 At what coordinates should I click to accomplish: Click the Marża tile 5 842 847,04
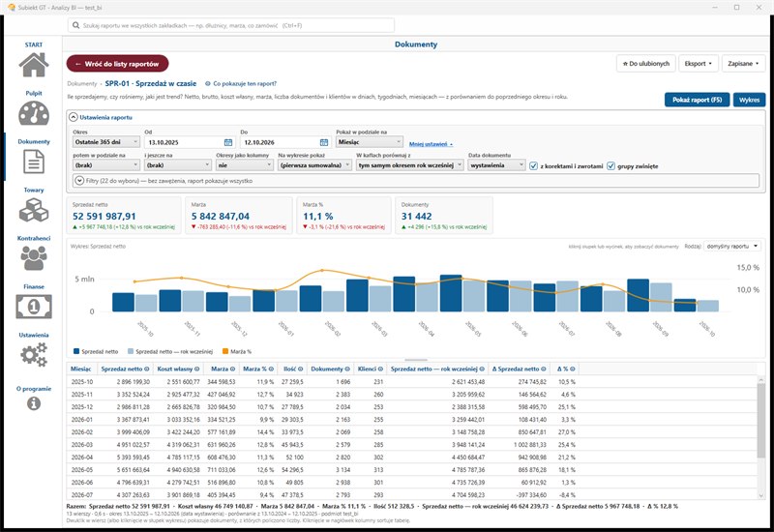(x=239, y=216)
